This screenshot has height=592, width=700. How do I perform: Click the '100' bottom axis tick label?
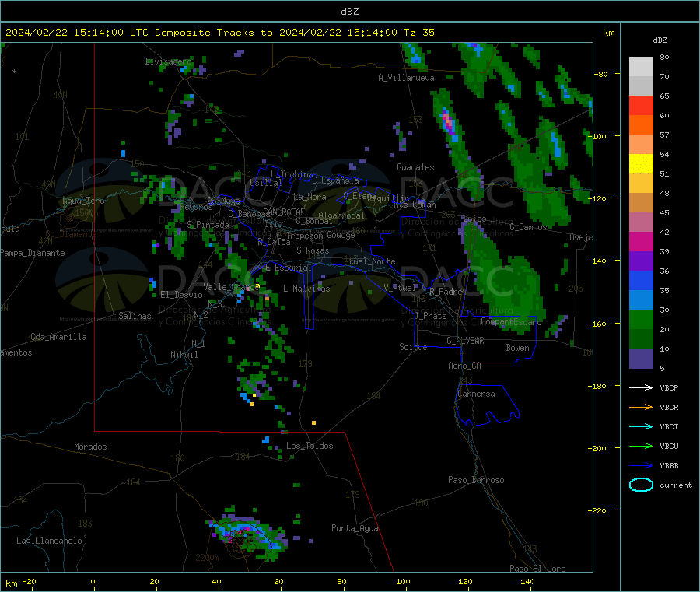click(403, 581)
